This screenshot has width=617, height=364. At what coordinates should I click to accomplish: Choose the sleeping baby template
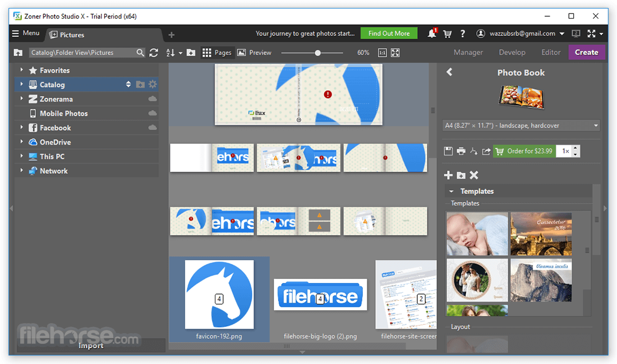(x=477, y=234)
